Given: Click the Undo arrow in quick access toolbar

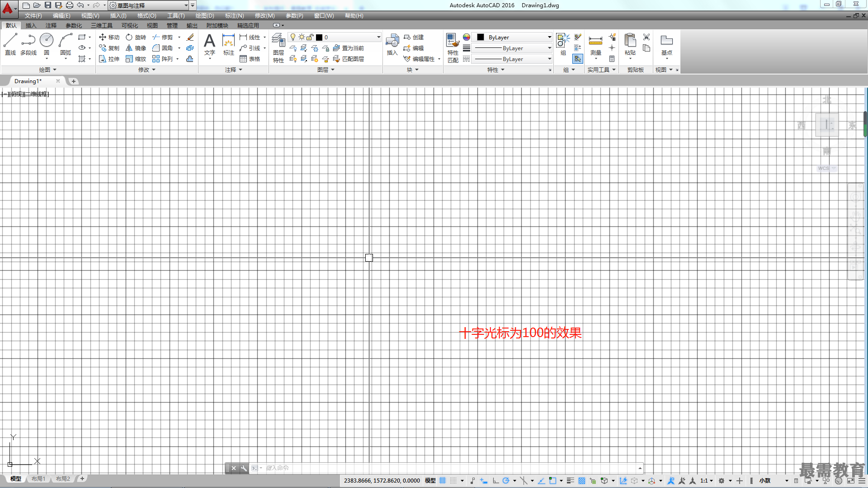Looking at the screenshot, I should click(x=80, y=5).
